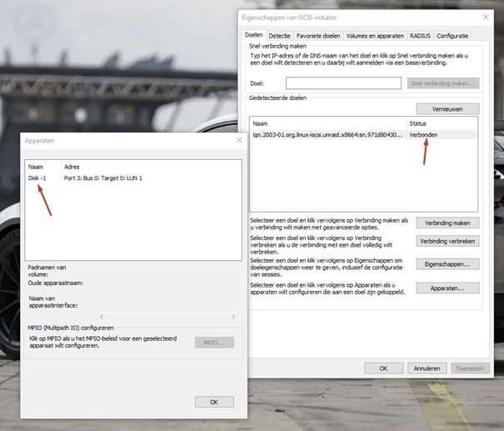Close the Apparaten dialog
This screenshot has height=431, width=504.
239,140
